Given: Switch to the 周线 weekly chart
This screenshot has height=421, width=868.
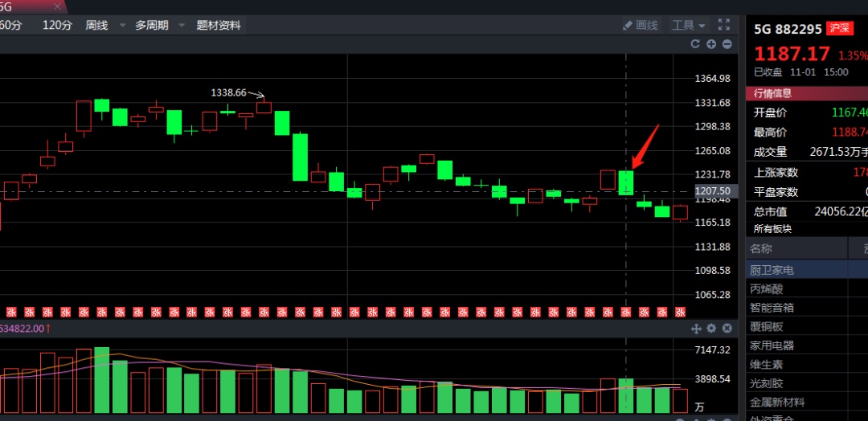Looking at the screenshot, I should click(x=97, y=25).
